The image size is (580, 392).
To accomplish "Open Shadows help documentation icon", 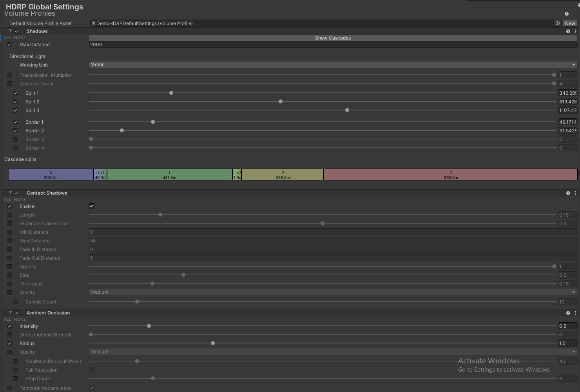I will pyautogui.click(x=568, y=31).
